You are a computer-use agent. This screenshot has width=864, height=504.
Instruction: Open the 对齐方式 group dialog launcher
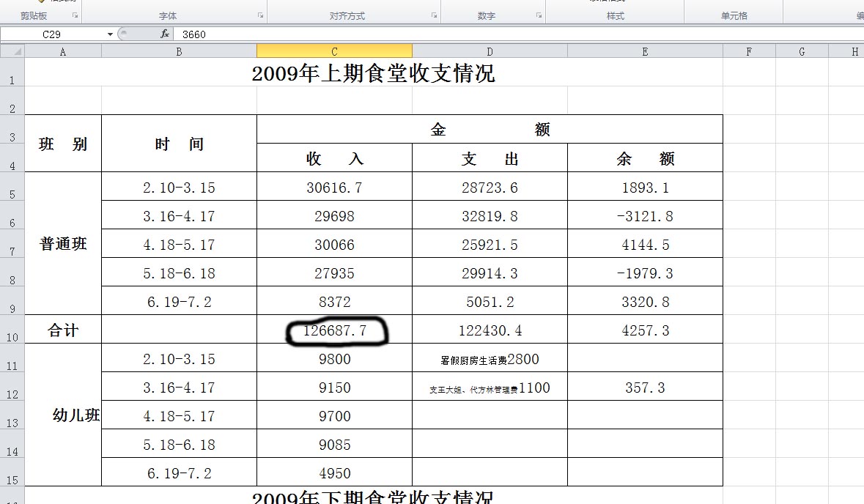click(434, 15)
